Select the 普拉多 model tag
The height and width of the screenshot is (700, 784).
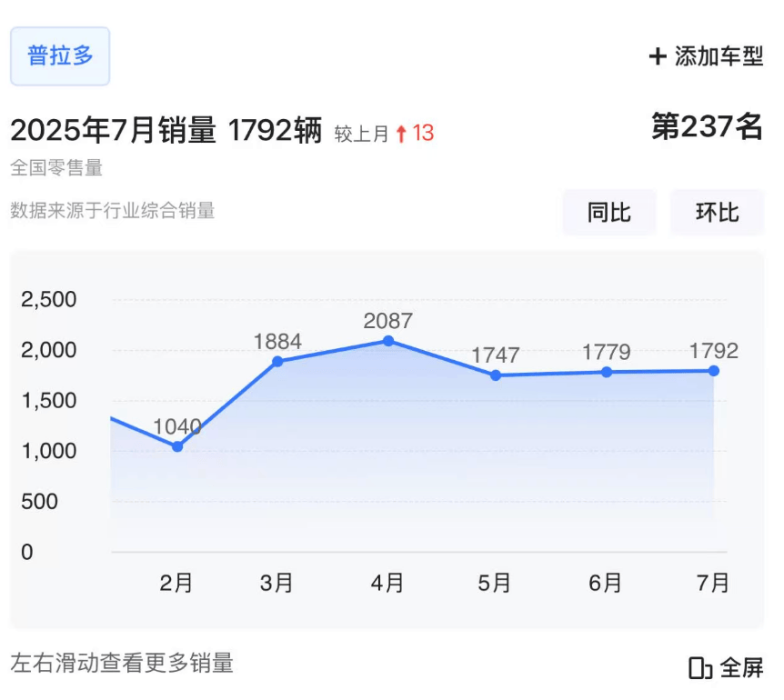coord(60,56)
